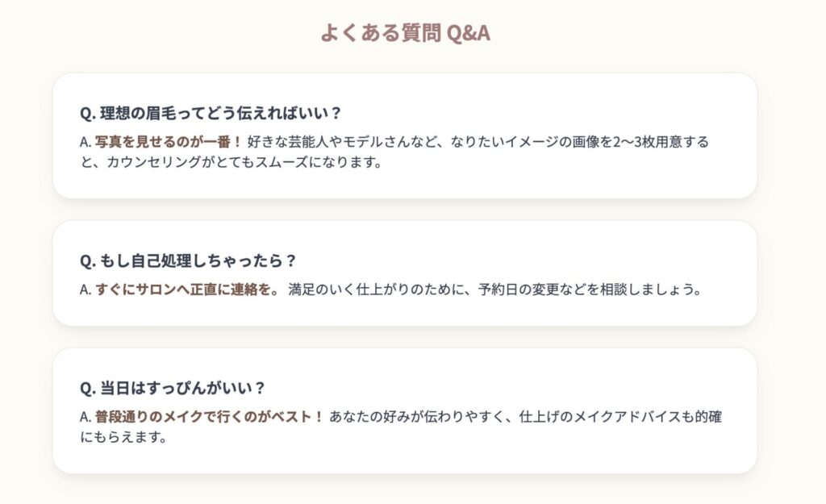Click the Q. prefix before 当日はすっぴん
826x504 pixels.
point(88,389)
